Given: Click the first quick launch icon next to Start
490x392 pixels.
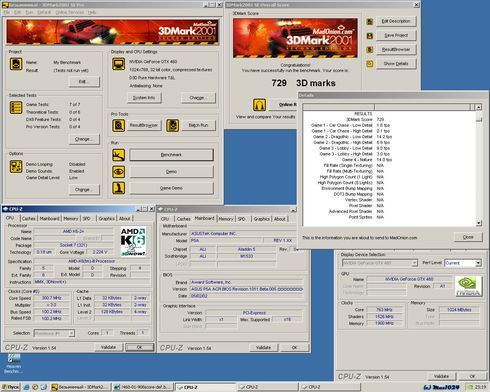Looking at the screenshot, I should 26,387.
